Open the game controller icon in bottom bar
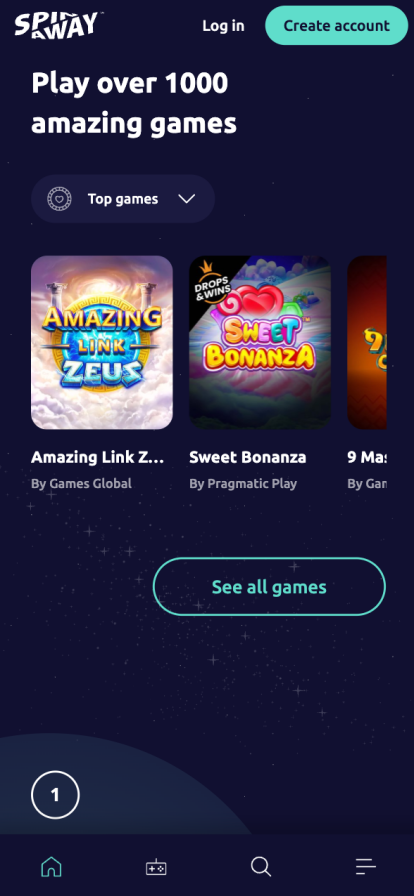The width and height of the screenshot is (414, 896). 156,867
